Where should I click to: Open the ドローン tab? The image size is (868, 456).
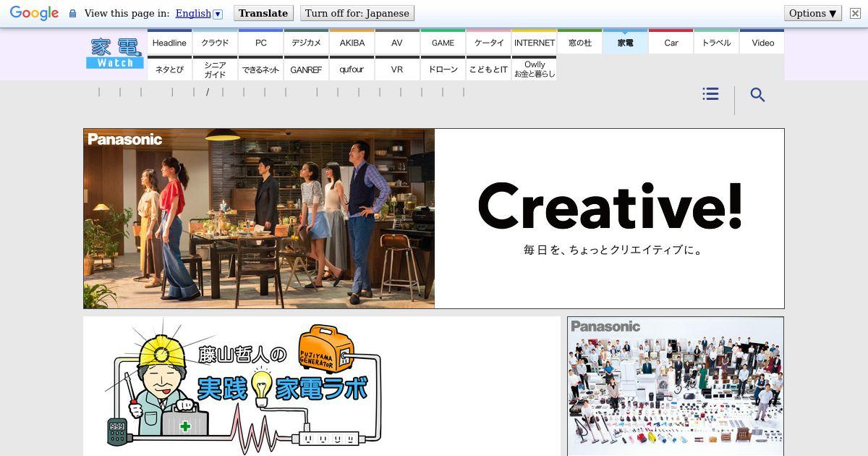(x=443, y=69)
